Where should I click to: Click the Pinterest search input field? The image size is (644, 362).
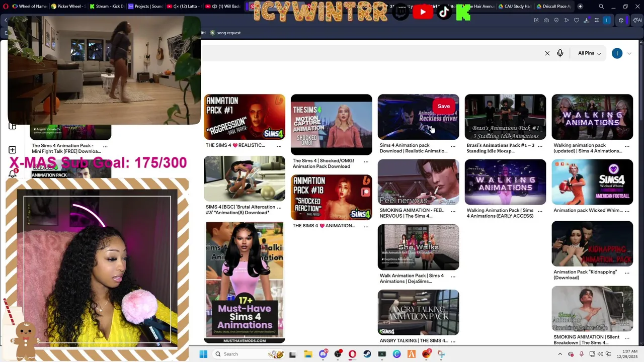tap(371, 53)
